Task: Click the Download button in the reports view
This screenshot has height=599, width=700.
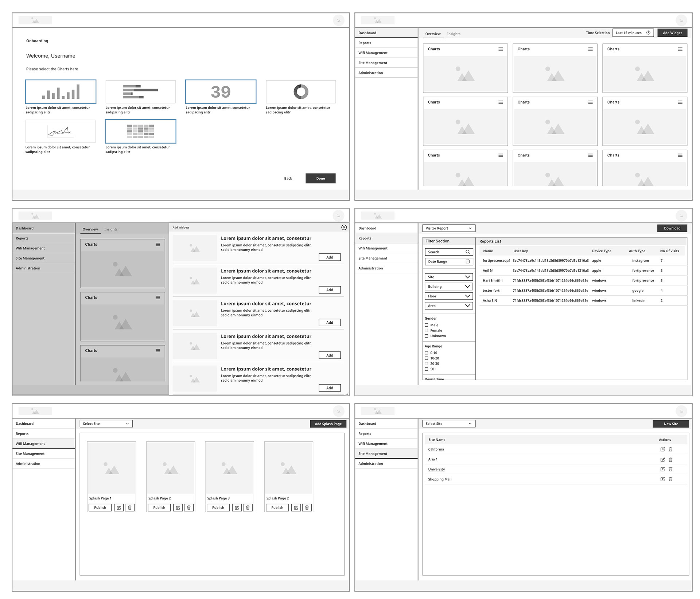Action: (x=672, y=228)
